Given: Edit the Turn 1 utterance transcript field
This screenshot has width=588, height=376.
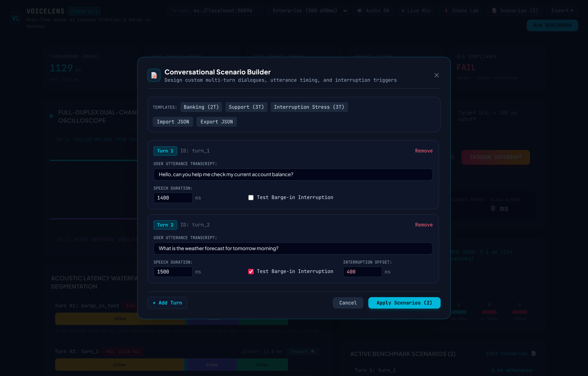Looking at the screenshot, I should [x=293, y=175].
